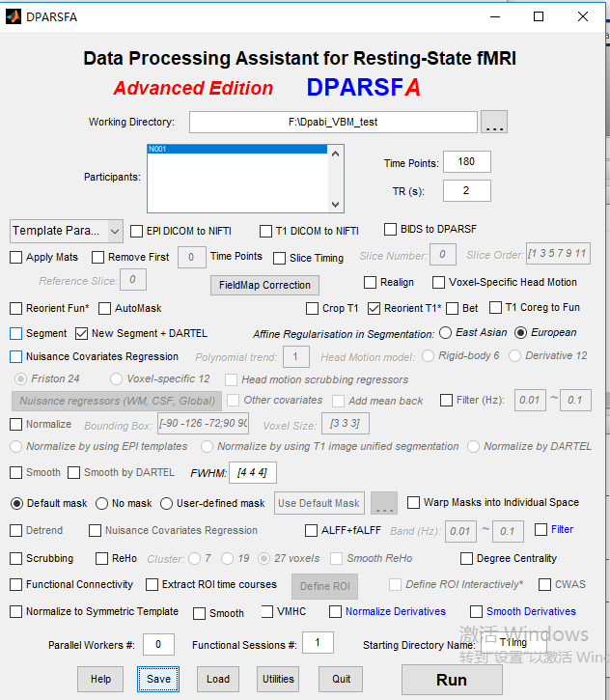The width and height of the screenshot is (610, 700).
Task: Open the Help button
Action: point(100,679)
